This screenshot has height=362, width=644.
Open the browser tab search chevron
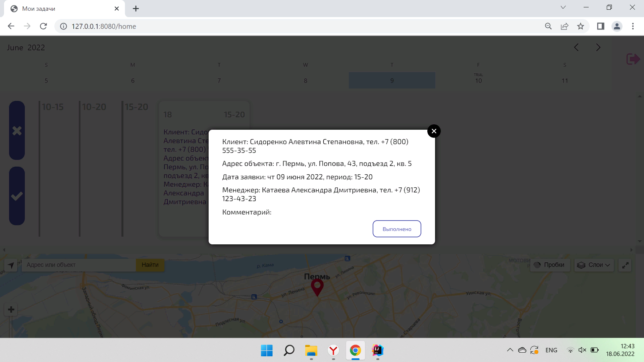coord(563,7)
